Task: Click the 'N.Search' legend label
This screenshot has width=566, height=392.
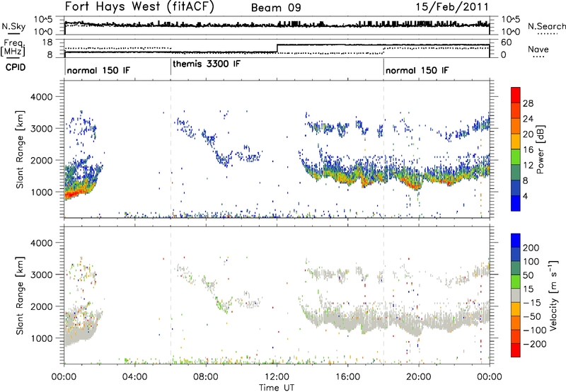Action: 546,26
